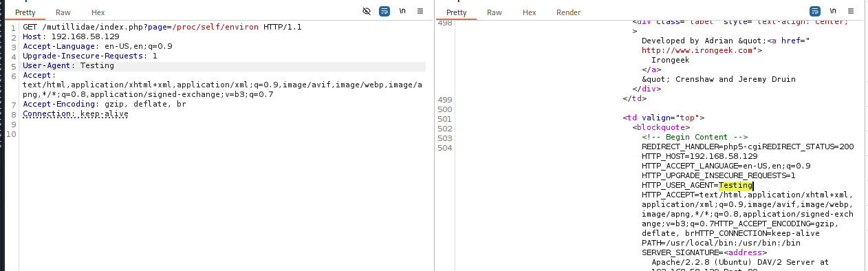Click the Crenshaw and Jeremy Druin text
Image resolution: width=868 pixels, height=271 pixels.
[x=733, y=79]
